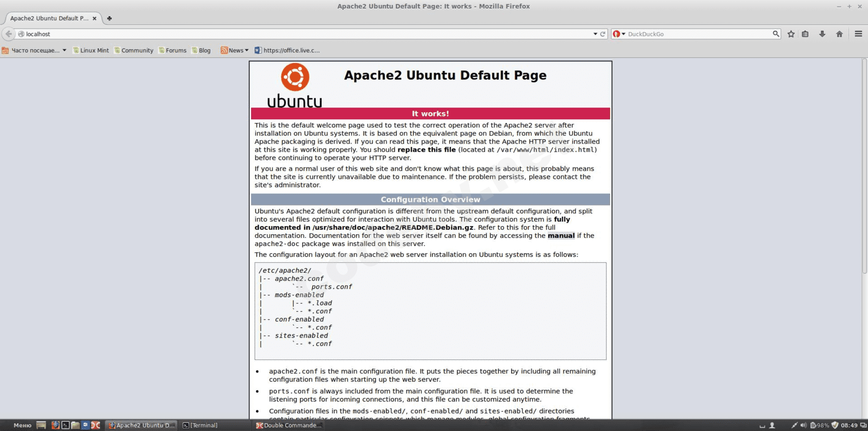The image size is (868, 431).
Task: Select the Apache2 Ubuntu Default Page tab
Action: point(53,18)
